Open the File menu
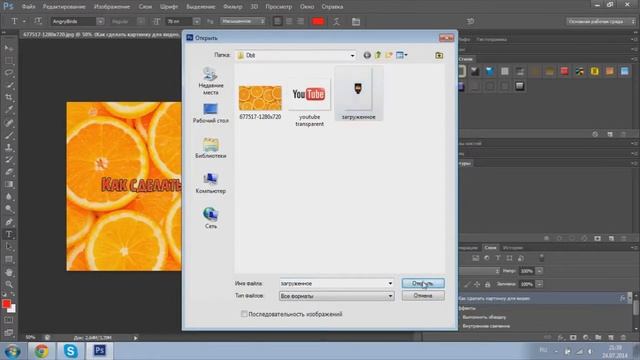Viewport: 640px width, 360px height. tap(28, 7)
